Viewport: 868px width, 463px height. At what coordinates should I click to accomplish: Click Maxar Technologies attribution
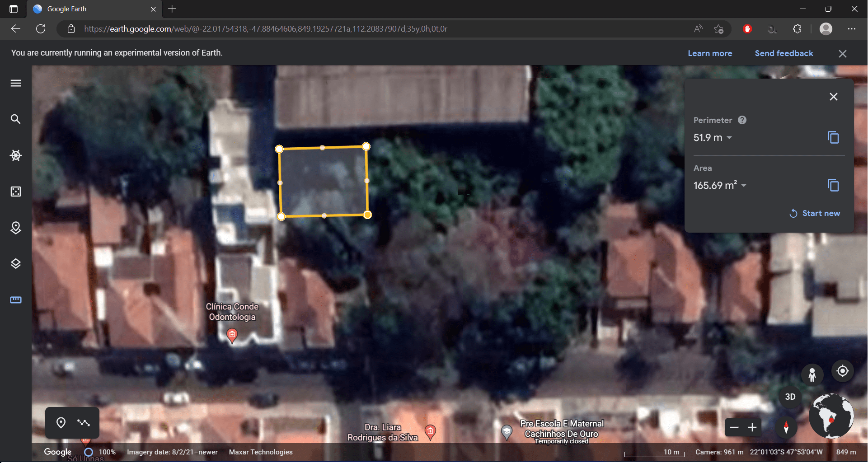coord(261,452)
